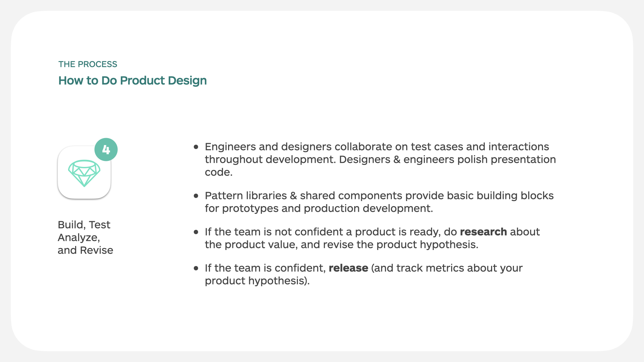644x362 pixels.
Task: Select the "THE PROCESS" section label
Action: (88, 64)
